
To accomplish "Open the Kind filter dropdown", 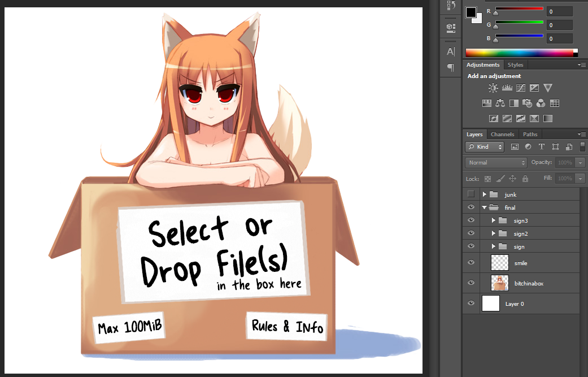I will click(x=485, y=146).
